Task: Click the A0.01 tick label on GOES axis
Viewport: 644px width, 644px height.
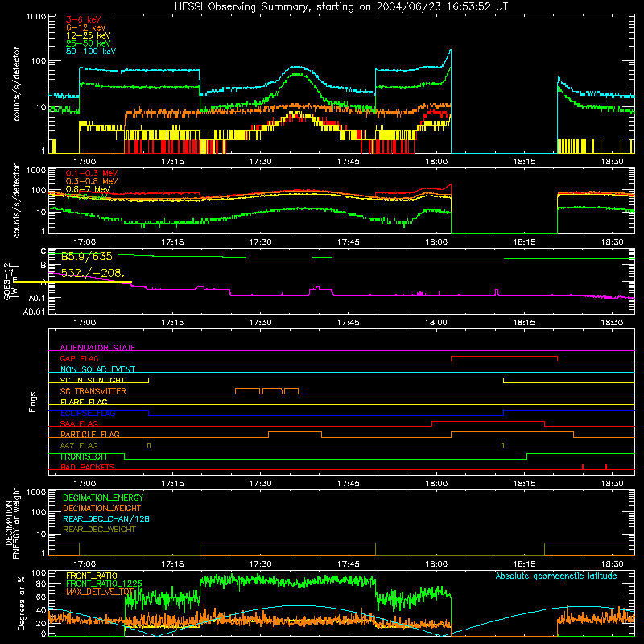Action: [34, 312]
